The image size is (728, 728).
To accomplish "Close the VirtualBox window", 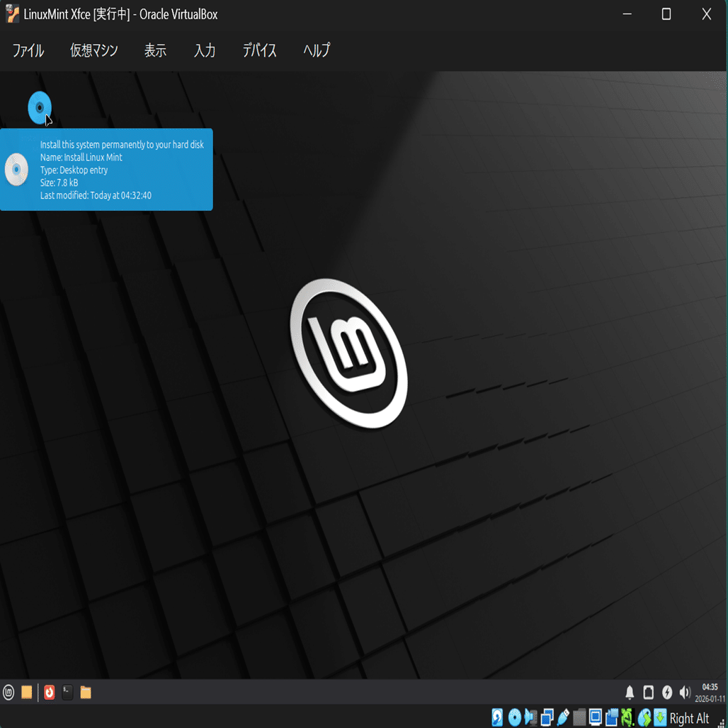I will click(706, 14).
